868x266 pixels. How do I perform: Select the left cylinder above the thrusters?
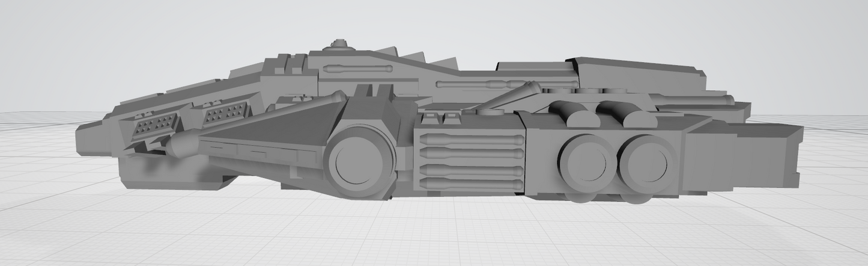tap(571, 112)
